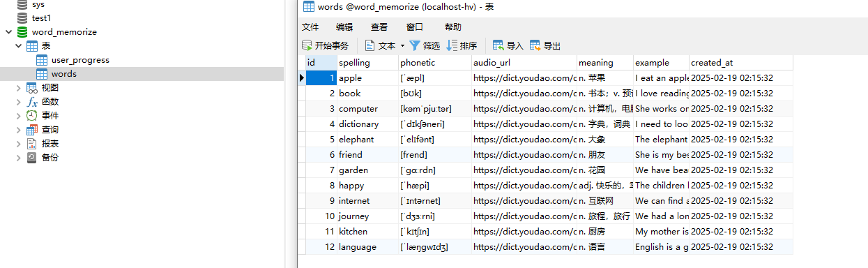Click the spelling cell 'happy'
This screenshot has width=868, height=268.
367,186
